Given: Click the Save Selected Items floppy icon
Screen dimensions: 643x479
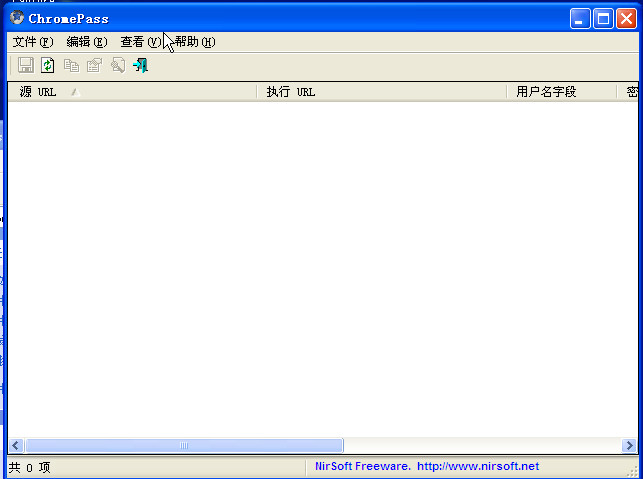Looking at the screenshot, I should click(26, 65).
